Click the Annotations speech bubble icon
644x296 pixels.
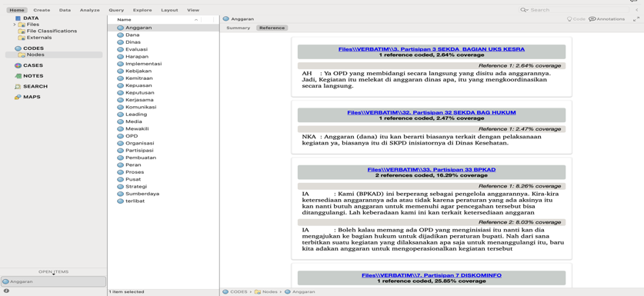coord(592,19)
